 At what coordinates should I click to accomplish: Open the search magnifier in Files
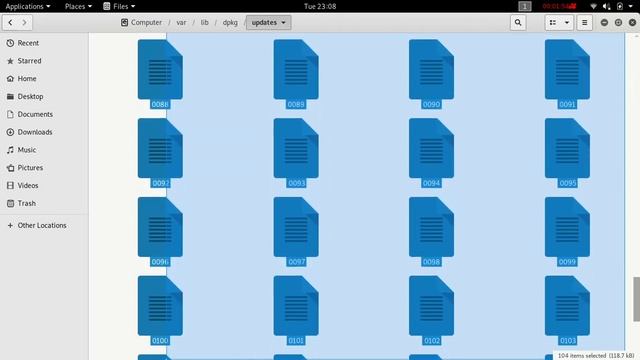click(518, 22)
